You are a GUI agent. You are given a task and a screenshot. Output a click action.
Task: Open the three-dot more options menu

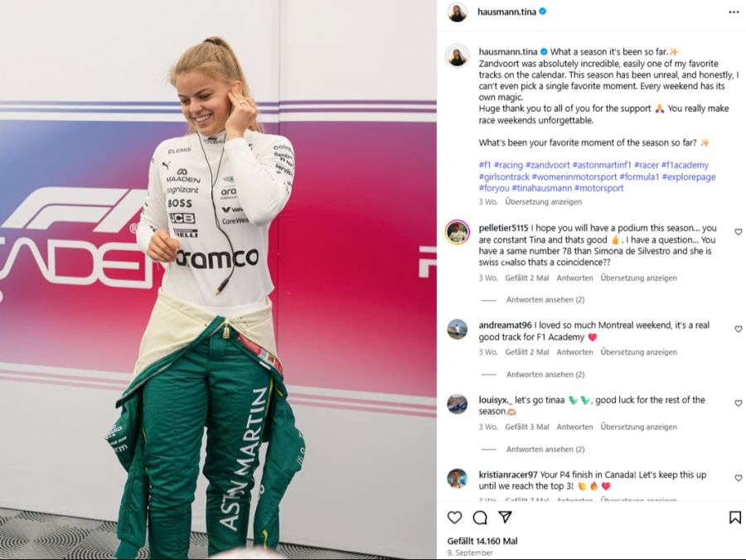(x=734, y=12)
